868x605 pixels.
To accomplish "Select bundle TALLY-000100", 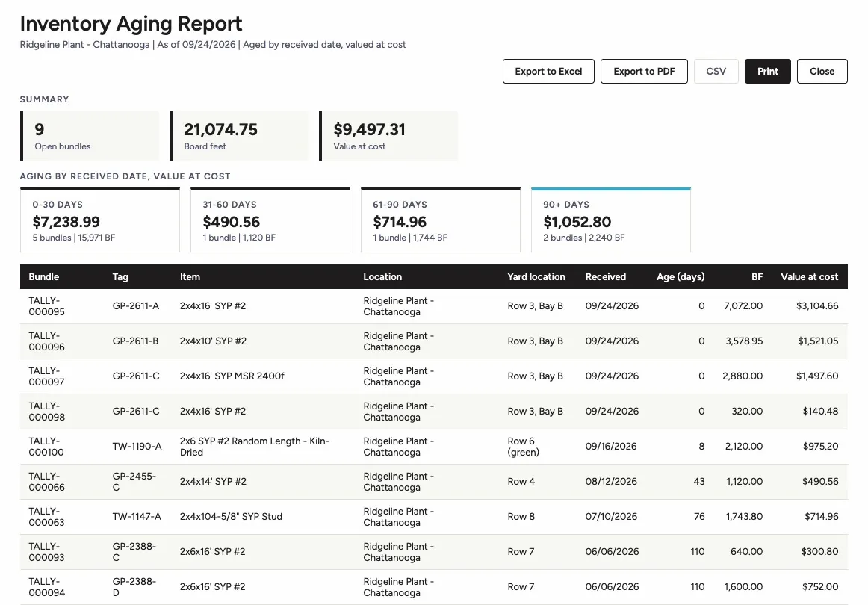I will pyautogui.click(x=47, y=447).
